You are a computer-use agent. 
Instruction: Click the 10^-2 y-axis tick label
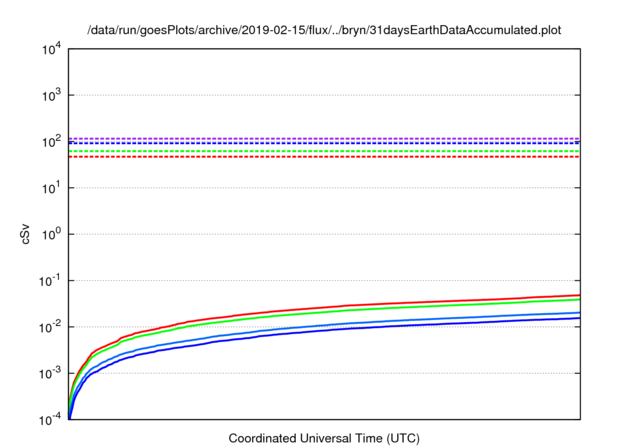[x=50, y=327]
